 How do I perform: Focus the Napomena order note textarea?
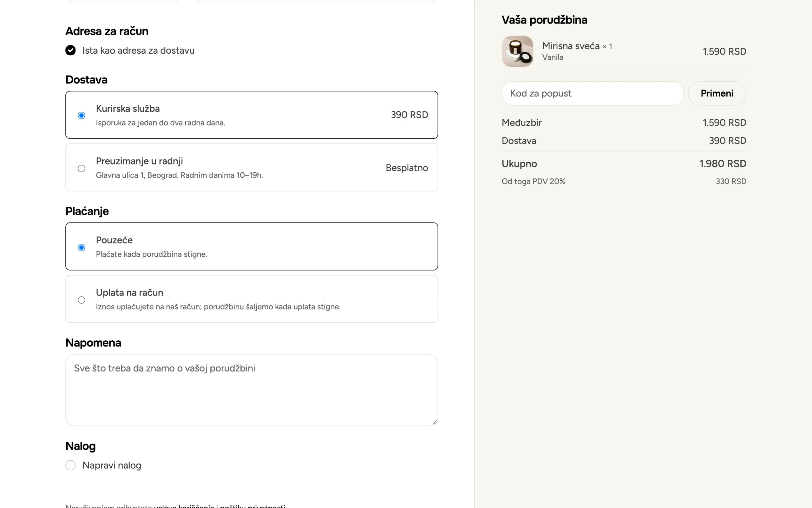tap(252, 390)
